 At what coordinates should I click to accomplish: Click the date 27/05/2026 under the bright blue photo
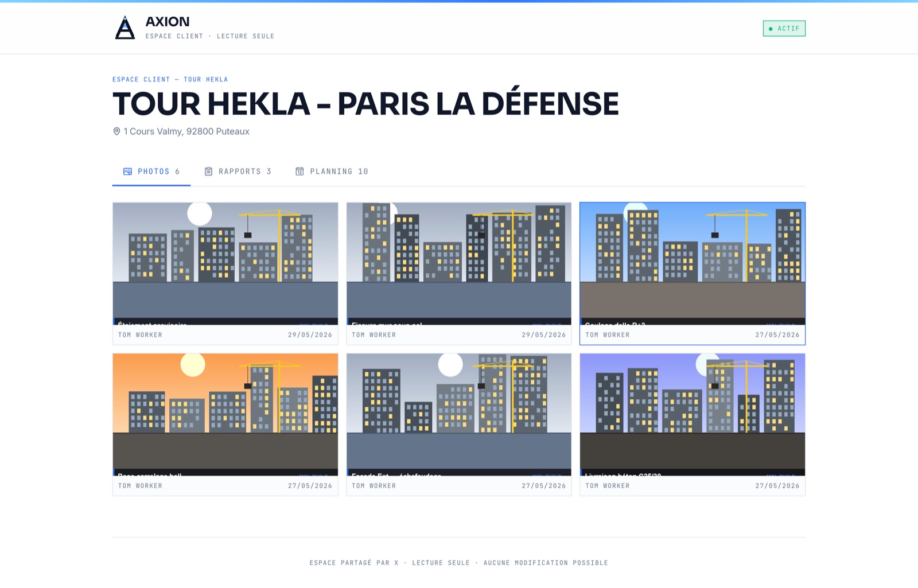(777, 335)
